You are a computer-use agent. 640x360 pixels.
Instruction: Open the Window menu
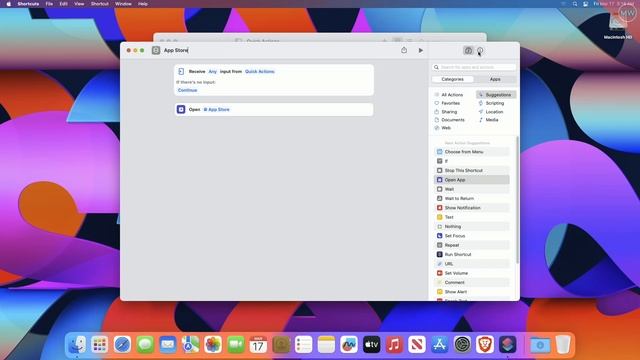(123, 4)
